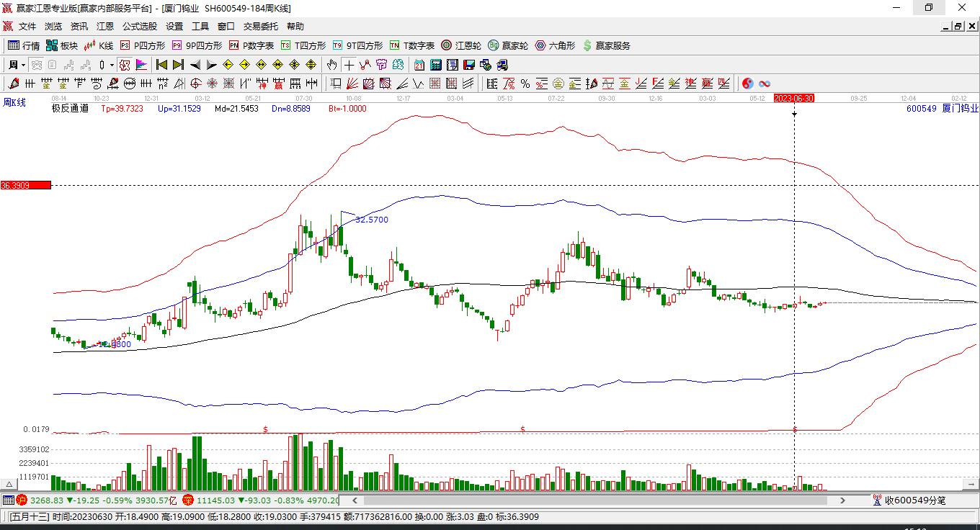Screen dimensions: 980x530
Task: Click the 周K线 chart label
Action: (x=14, y=103)
